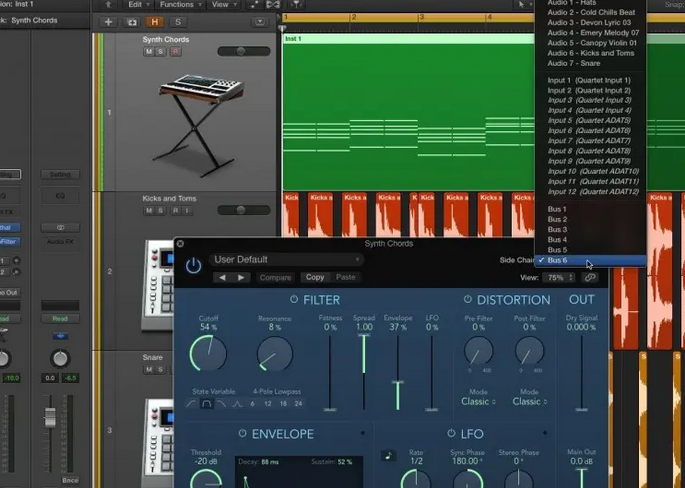The image size is (685, 488).
Task: Toggle the global Solo S button
Action: tap(178, 22)
